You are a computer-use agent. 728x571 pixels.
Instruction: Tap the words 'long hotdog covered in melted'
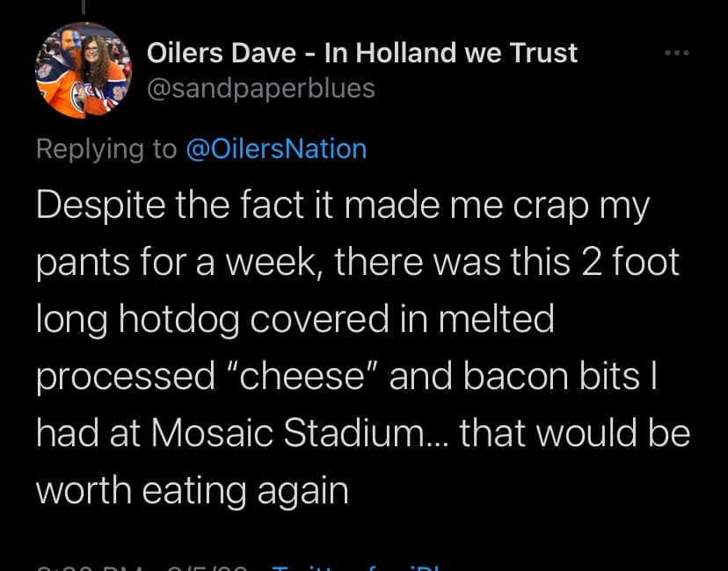point(295,319)
